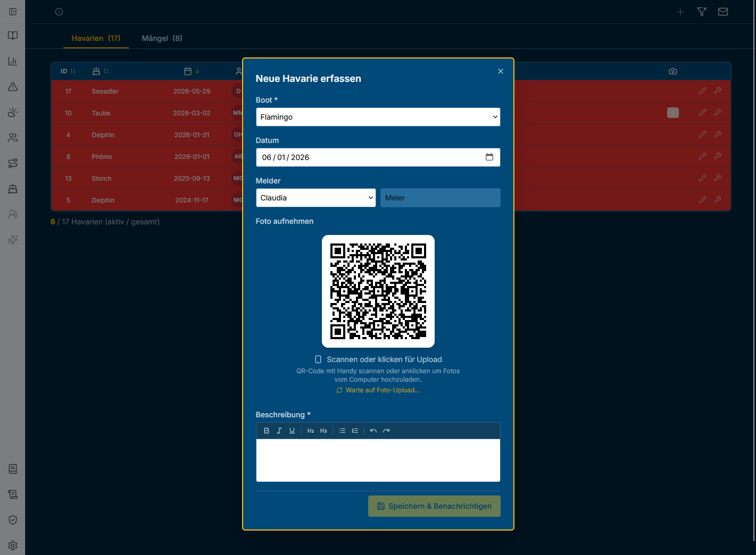
Task: Sort table by boat column icon
Action: coord(100,71)
